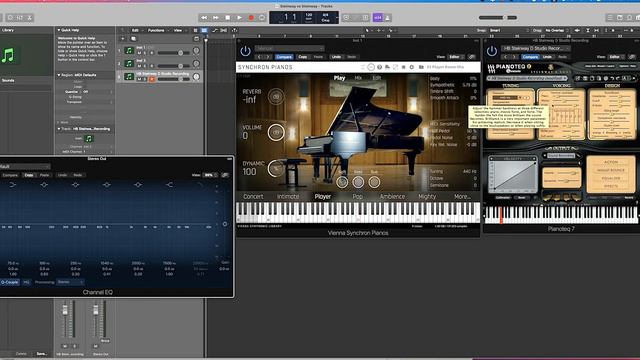Click the Action button in Pianoteq
Image resolution: width=640 pixels, height=360 pixels.
611,162
